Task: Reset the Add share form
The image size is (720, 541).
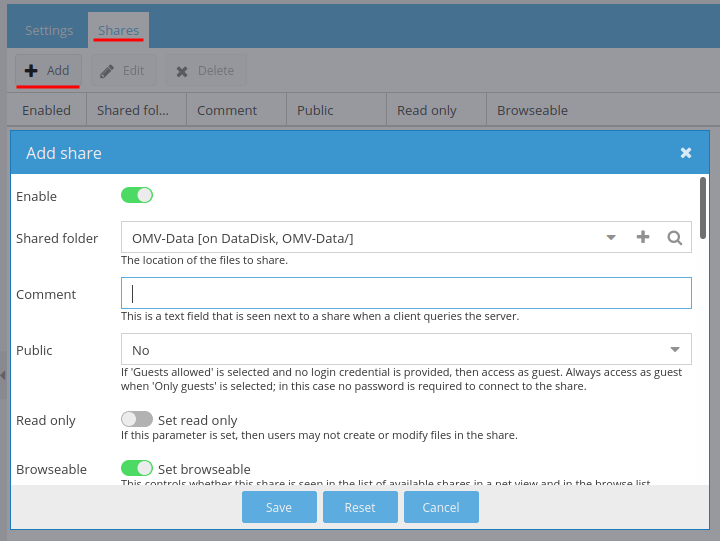Action: (360, 507)
